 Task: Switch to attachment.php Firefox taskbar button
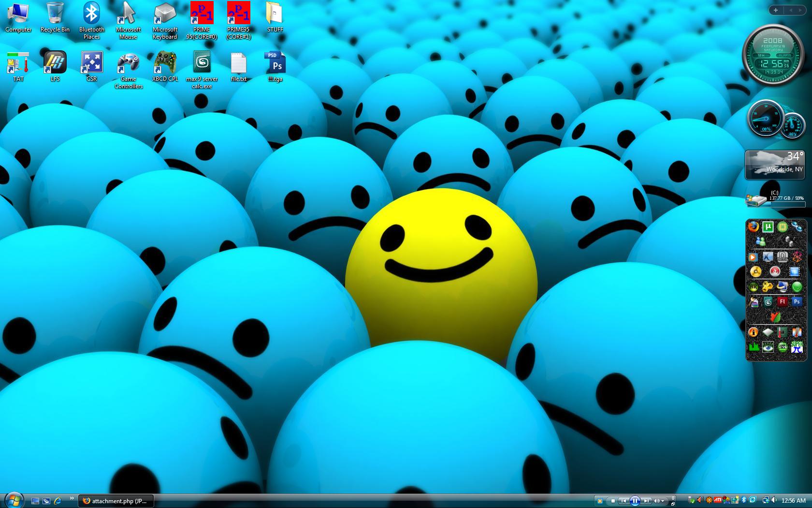tap(115, 501)
